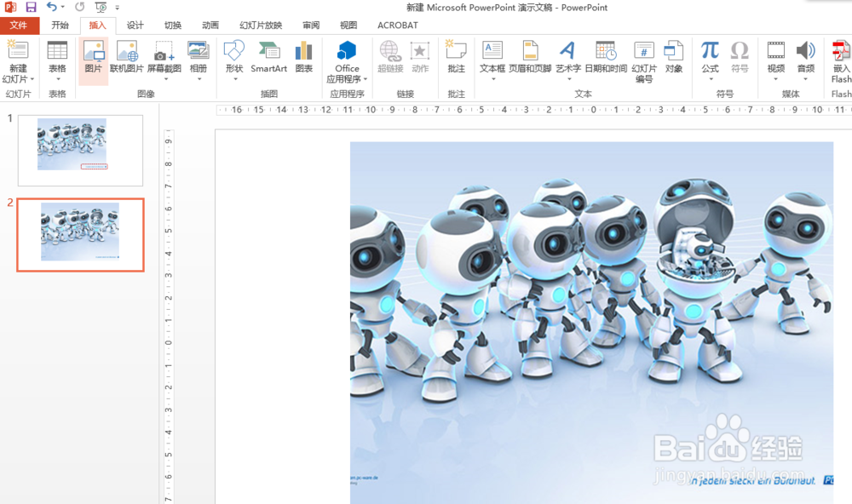
Task: Switch to the Animations (动画) tab
Action: coord(210,25)
